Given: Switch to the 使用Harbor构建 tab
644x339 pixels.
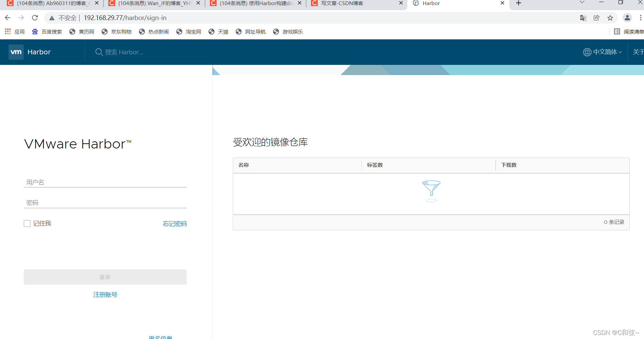Looking at the screenshot, I should tap(256, 3).
